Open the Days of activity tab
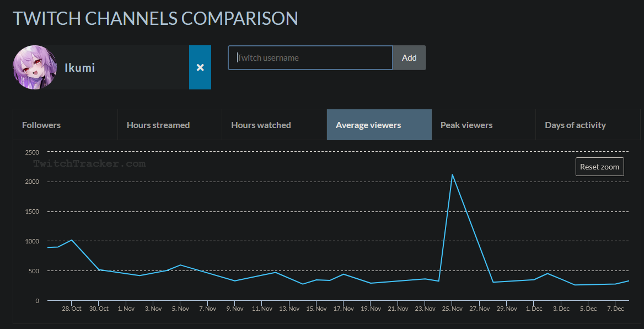This screenshot has height=329, width=644. pyautogui.click(x=588, y=125)
